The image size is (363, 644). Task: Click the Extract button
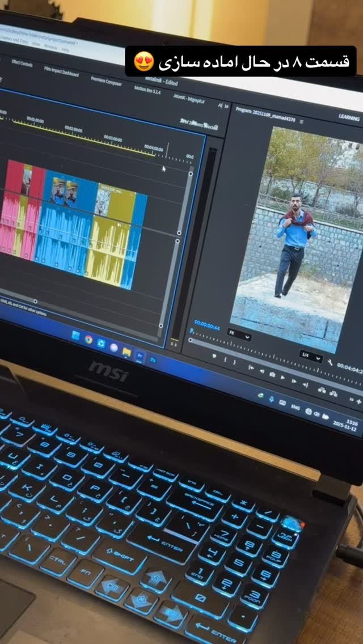(333, 393)
